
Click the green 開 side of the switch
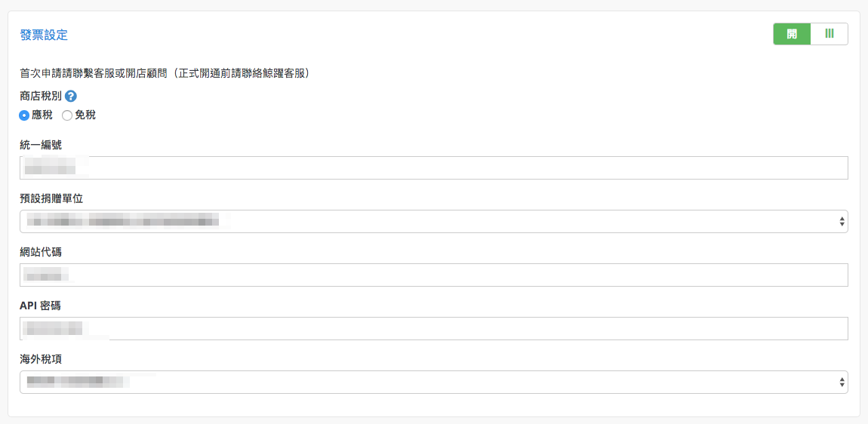pyautogui.click(x=792, y=34)
